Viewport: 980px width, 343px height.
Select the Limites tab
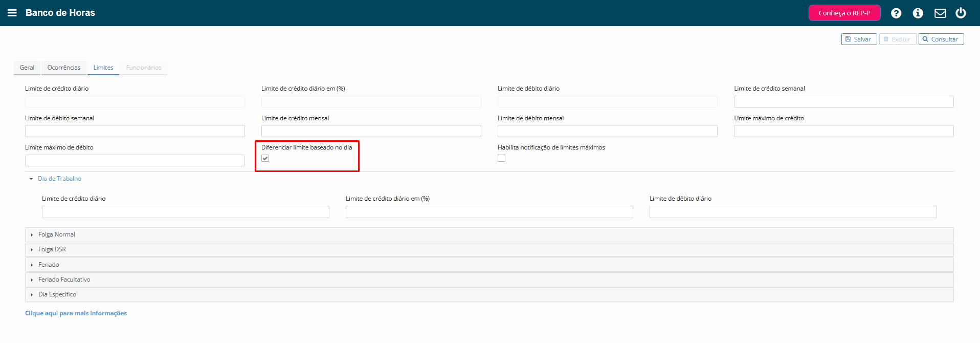click(x=103, y=68)
